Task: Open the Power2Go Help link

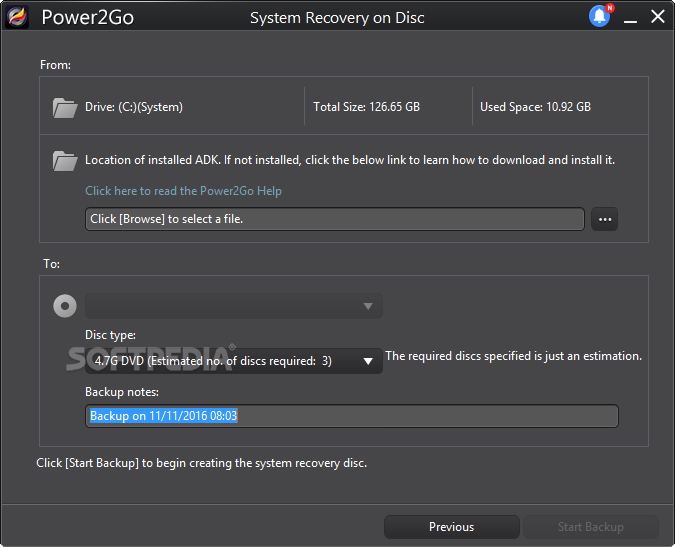Action: coord(183,191)
